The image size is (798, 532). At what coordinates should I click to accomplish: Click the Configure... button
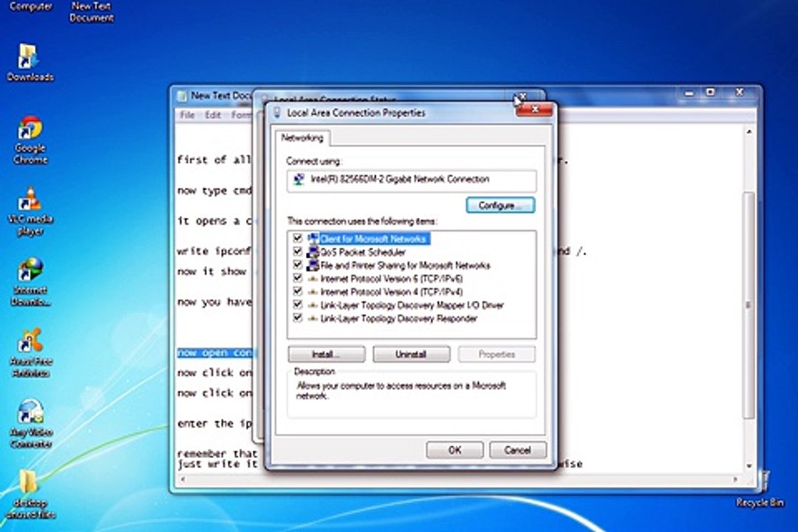500,205
